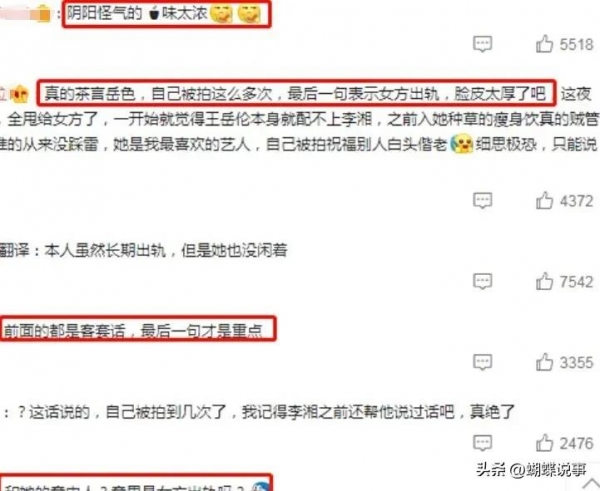Open replies for the 5518-likes comment
Image resolution: width=600 pixels, height=491 pixels.
[x=482, y=44]
